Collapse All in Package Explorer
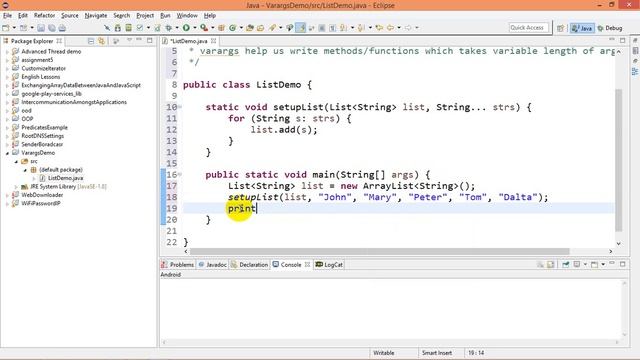This screenshot has height=360, width=640. [x=91, y=41]
